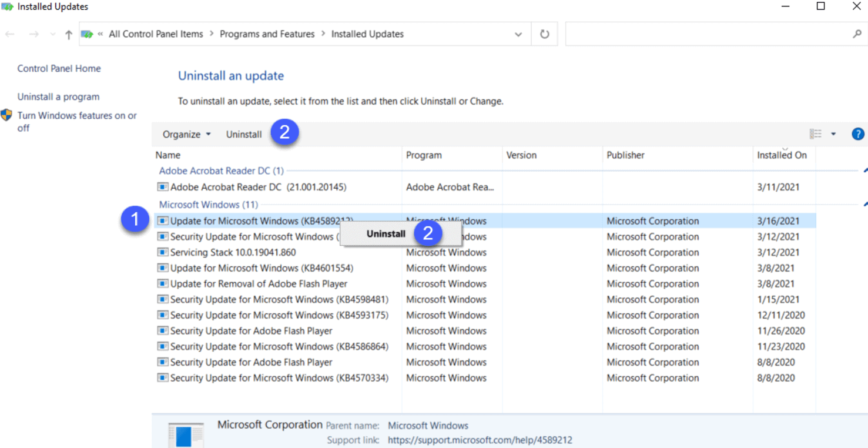The height and width of the screenshot is (448, 868).
Task: Click the Adobe Acrobat Rea... program cell
Action: coord(450,187)
